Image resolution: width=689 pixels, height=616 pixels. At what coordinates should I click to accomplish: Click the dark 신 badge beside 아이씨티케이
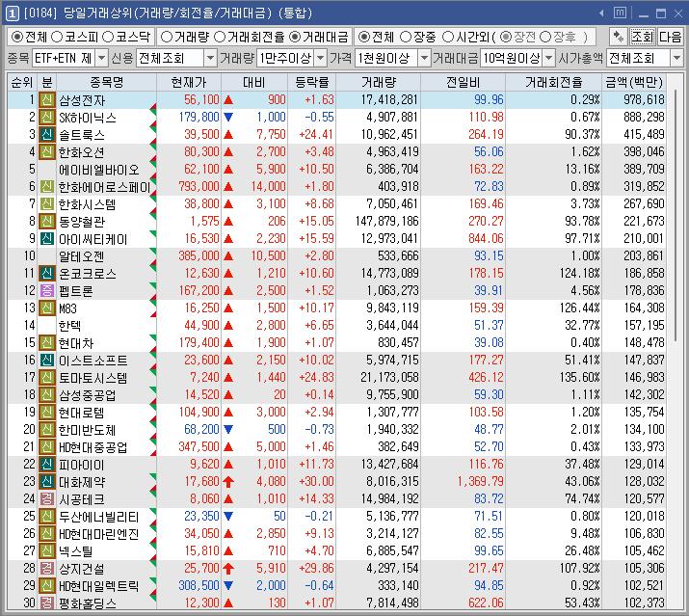[x=46, y=239]
